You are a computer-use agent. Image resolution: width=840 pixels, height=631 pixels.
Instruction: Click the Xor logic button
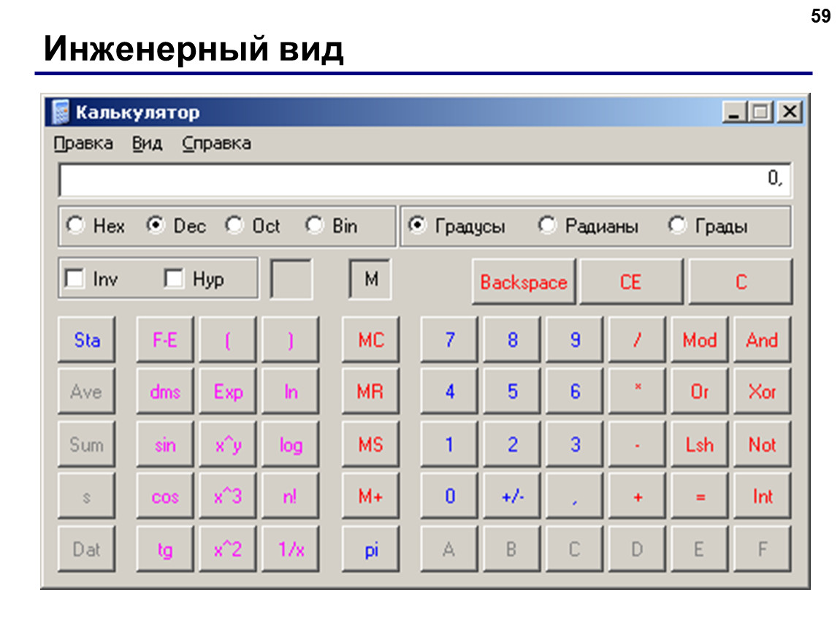point(763,391)
